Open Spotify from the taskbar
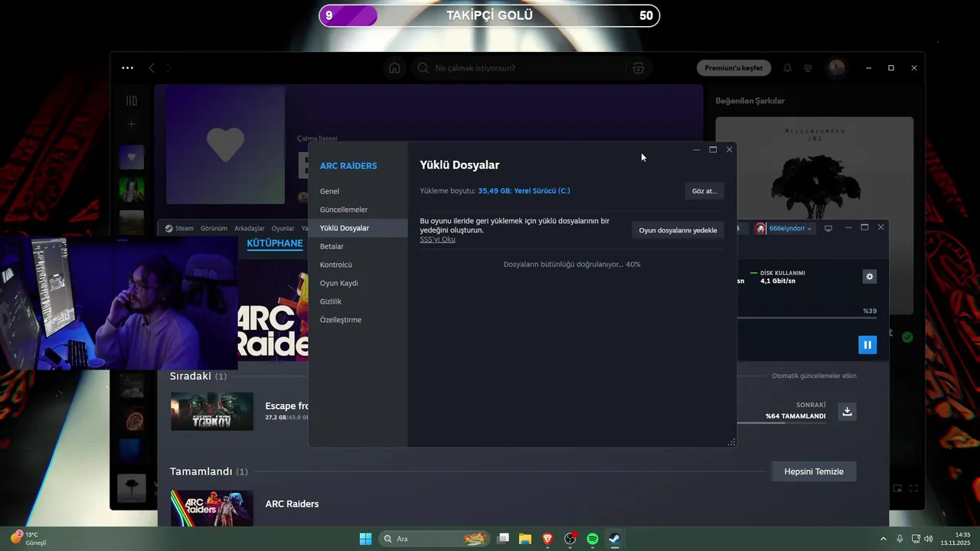Image resolution: width=980 pixels, height=551 pixels. 593,539
